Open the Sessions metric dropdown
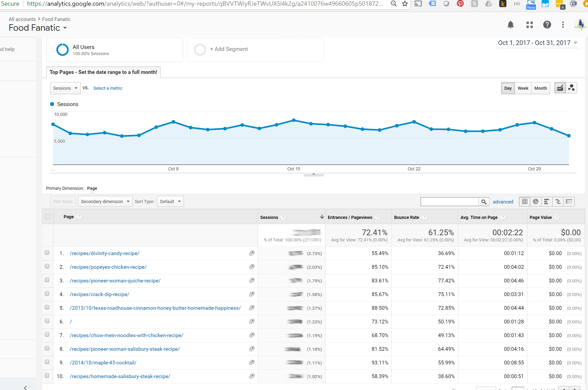588x390 pixels. [65, 88]
